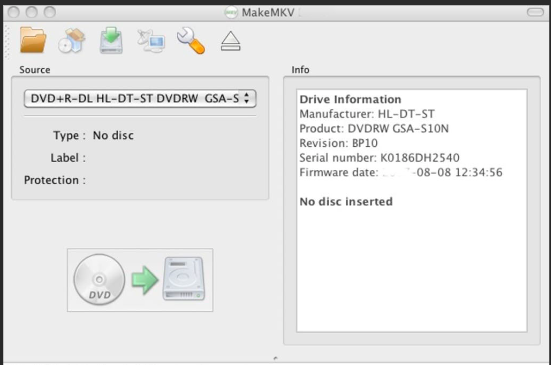The image size is (551, 365).
Task: Click the 'Firmware date' line
Action: coord(401,172)
